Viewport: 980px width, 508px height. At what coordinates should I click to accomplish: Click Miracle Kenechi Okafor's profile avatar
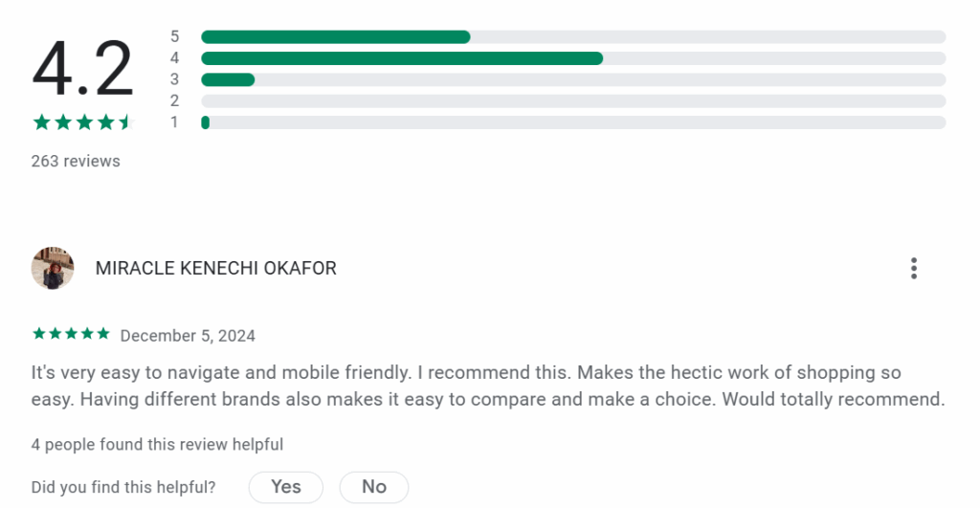click(x=53, y=269)
